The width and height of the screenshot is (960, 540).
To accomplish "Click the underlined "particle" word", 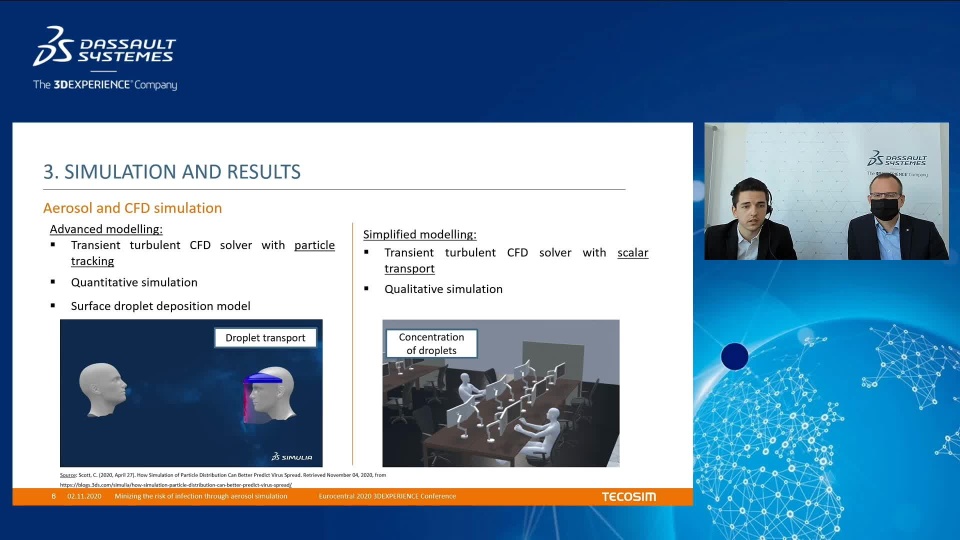I will click(314, 245).
